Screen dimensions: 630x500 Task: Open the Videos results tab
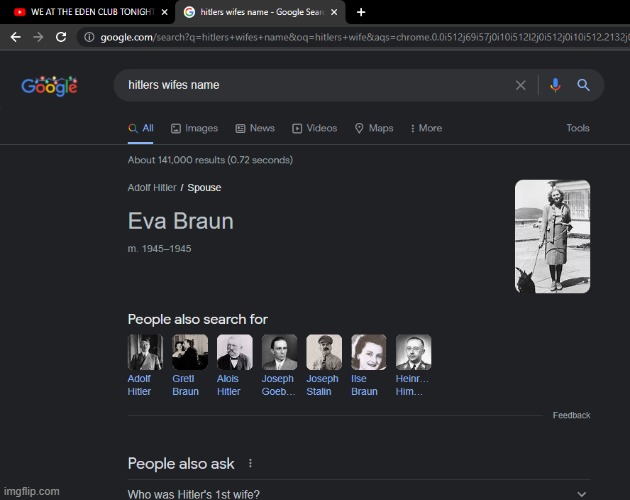(x=315, y=128)
